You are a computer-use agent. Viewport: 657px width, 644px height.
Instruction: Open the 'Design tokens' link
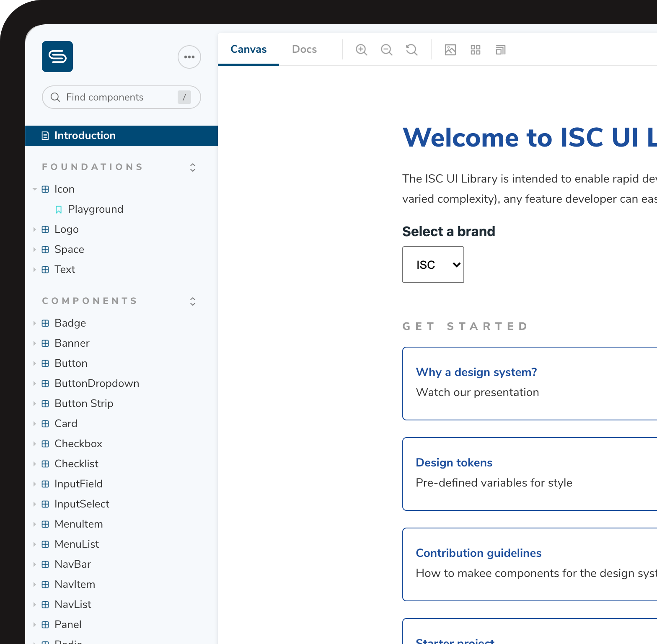tap(454, 462)
